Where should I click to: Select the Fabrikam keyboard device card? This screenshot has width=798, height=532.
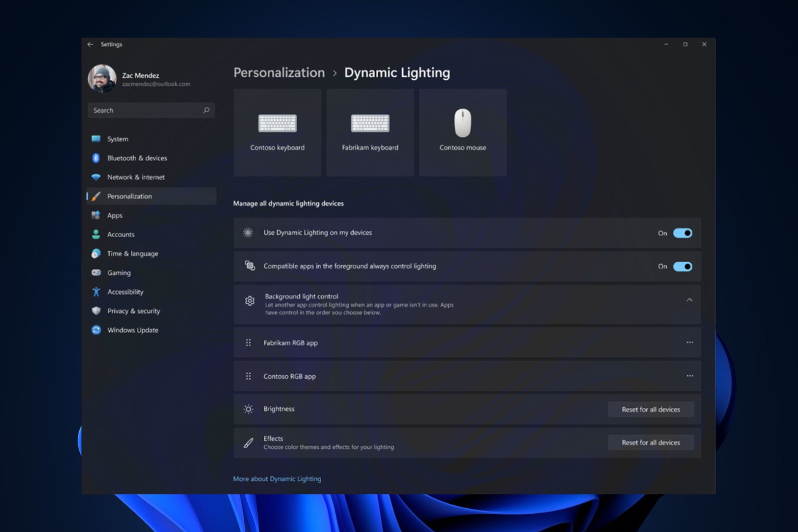tap(370, 133)
